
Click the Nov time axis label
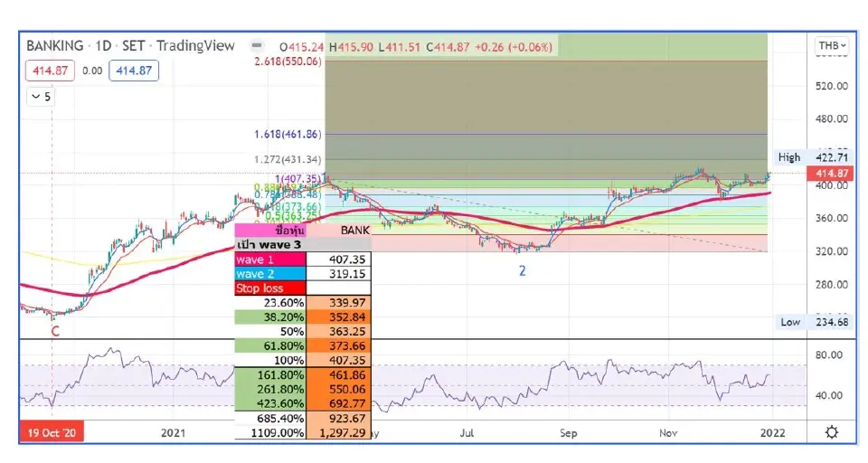tap(668, 432)
